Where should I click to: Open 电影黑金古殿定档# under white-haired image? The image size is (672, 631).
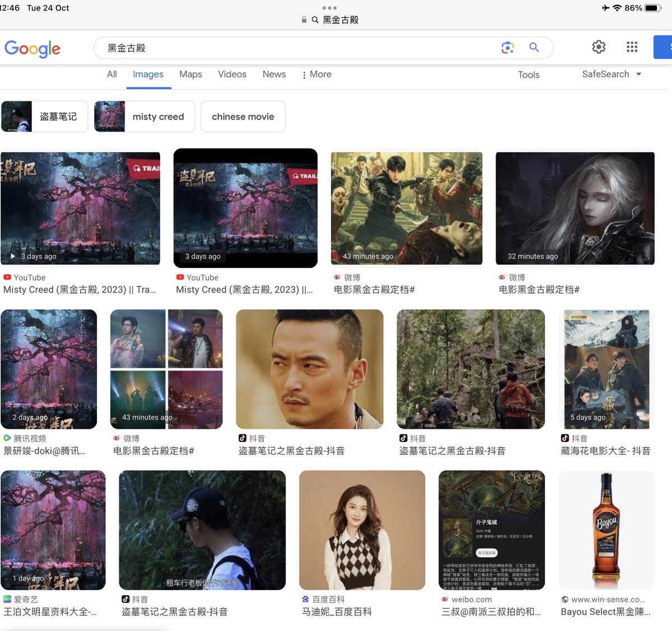click(x=539, y=290)
